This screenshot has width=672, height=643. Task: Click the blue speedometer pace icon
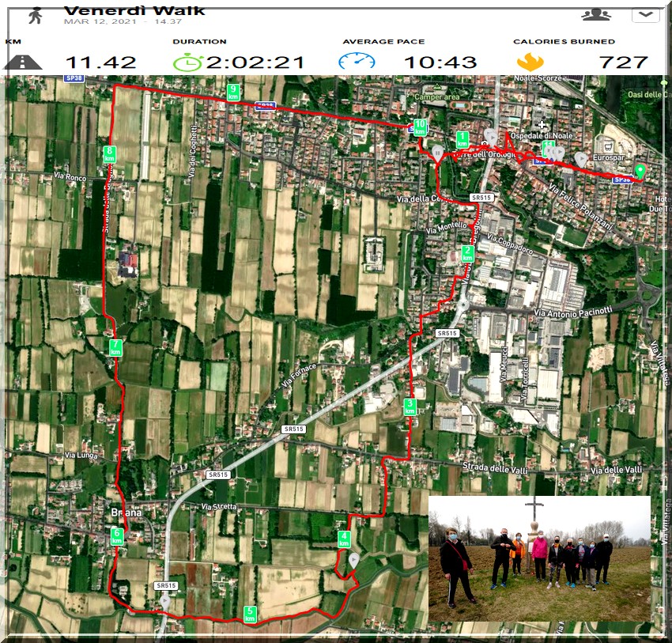[357, 62]
